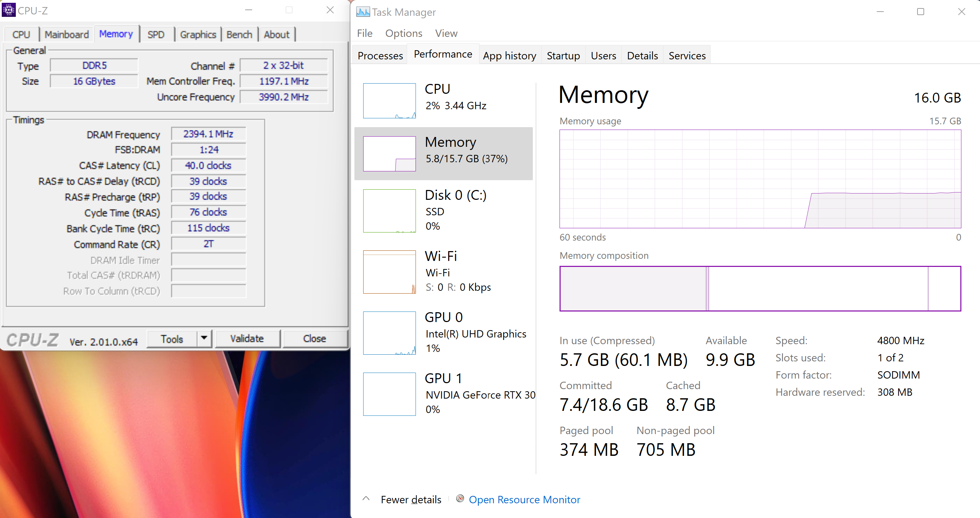
Task: Open the Graphics tab in CPU-Z
Action: tap(198, 35)
